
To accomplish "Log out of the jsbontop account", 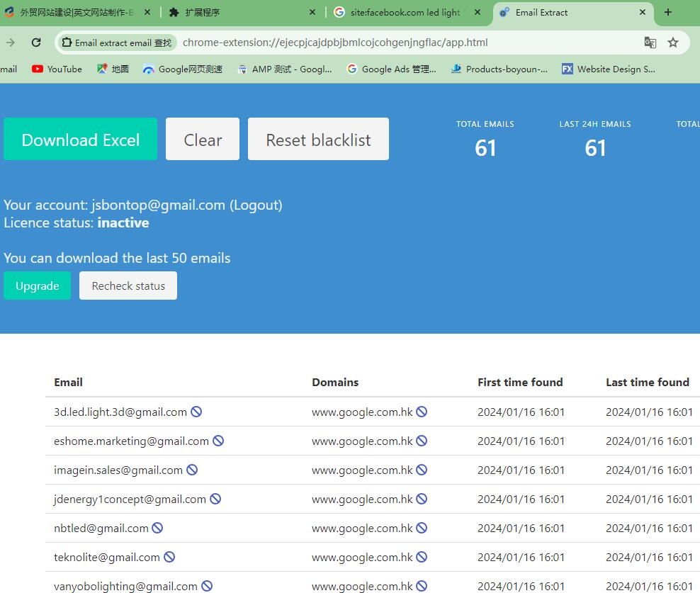I will 256,205.
